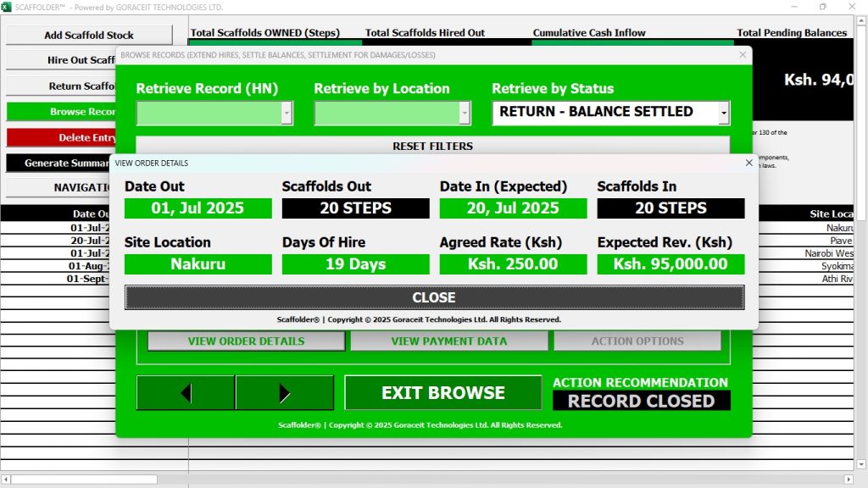Click the horizontal scrollbar left arrow
Image resolution: width=868 pixels, height=488 pixels.
pyautogui.click(x=6, y=480)
